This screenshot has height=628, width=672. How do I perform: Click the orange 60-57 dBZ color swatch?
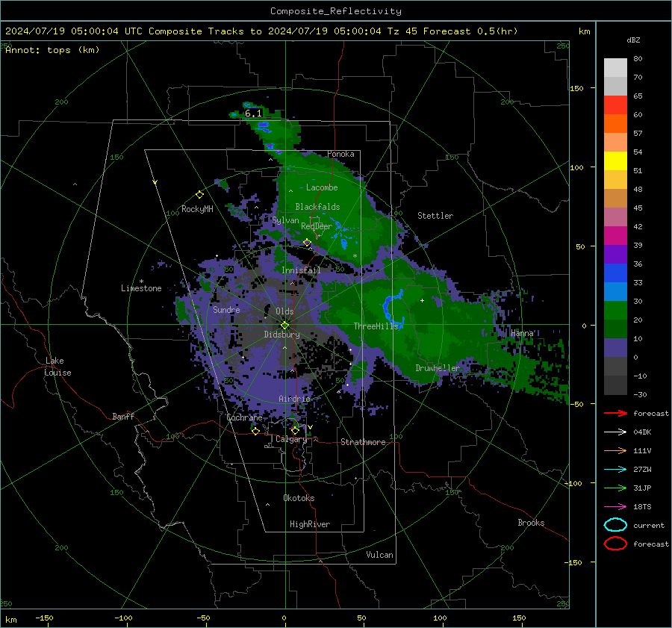(x=615, y=124)
